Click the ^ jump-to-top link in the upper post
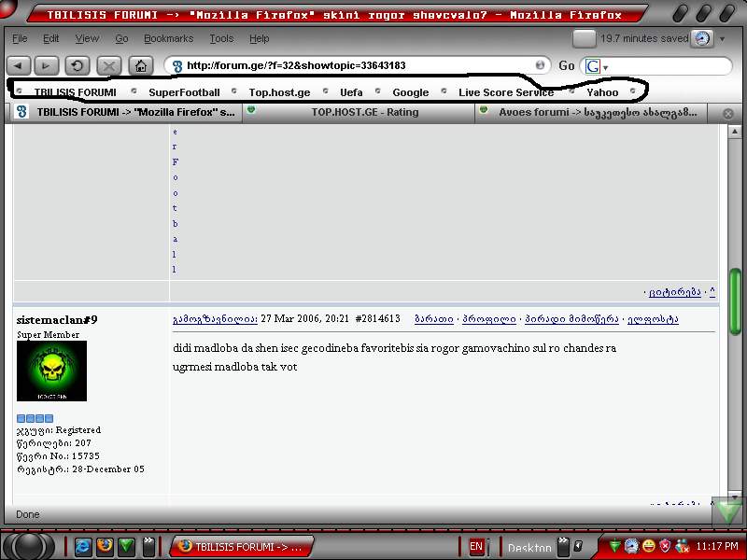747x560 pixels. 712,292
